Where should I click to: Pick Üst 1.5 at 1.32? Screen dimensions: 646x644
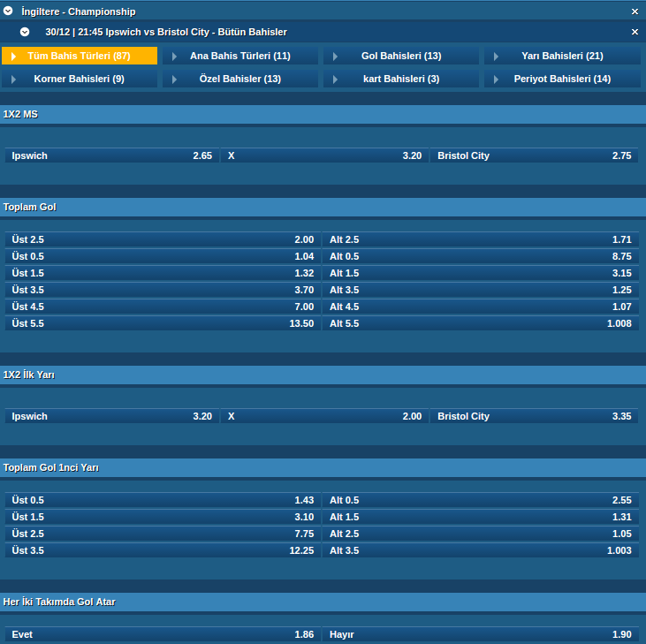tap(163, 273)
